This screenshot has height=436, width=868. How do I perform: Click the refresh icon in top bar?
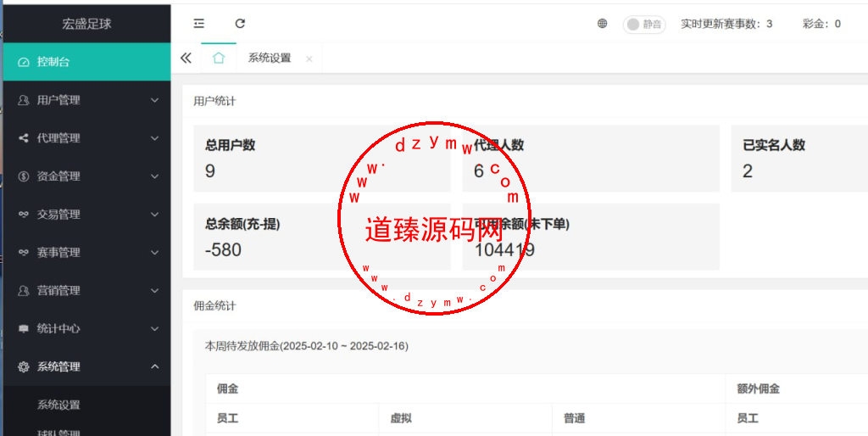point(240,23)
